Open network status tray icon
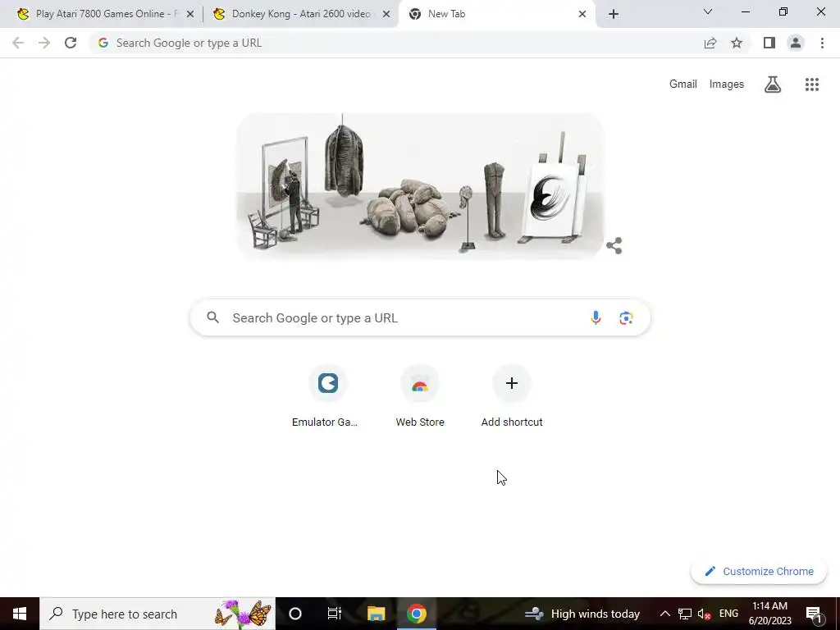The image size is (840, 630). pyautogui.click(x=685, y=614)
